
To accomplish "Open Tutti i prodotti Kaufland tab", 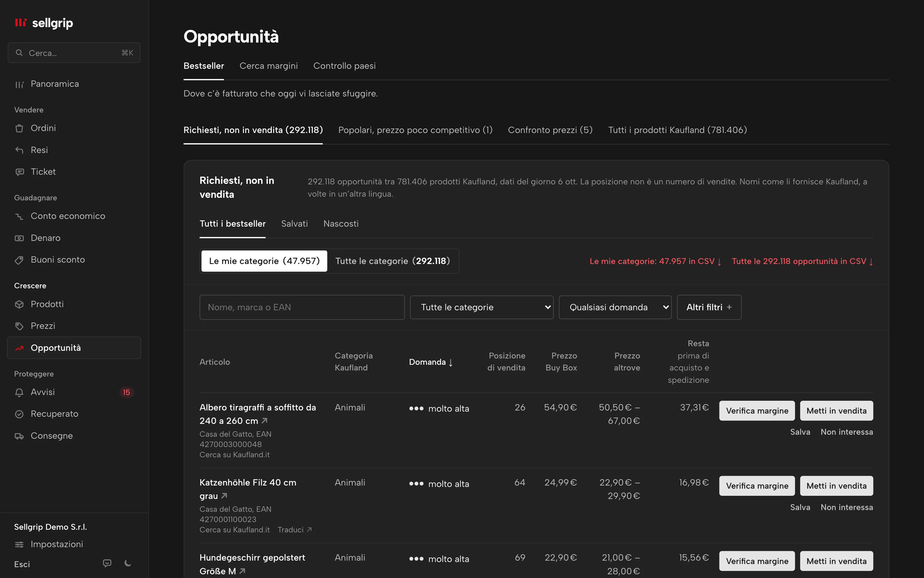I will (x=677, y=130).
